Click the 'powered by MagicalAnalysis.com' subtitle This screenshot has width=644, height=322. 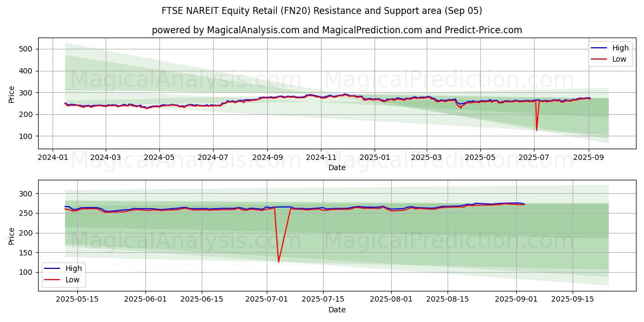337,30
